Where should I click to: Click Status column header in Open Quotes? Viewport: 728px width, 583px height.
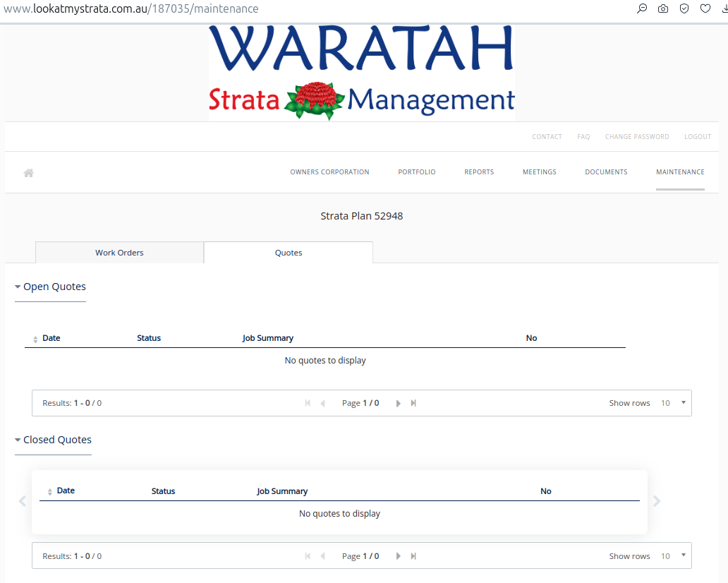click(x=149, y=337)
